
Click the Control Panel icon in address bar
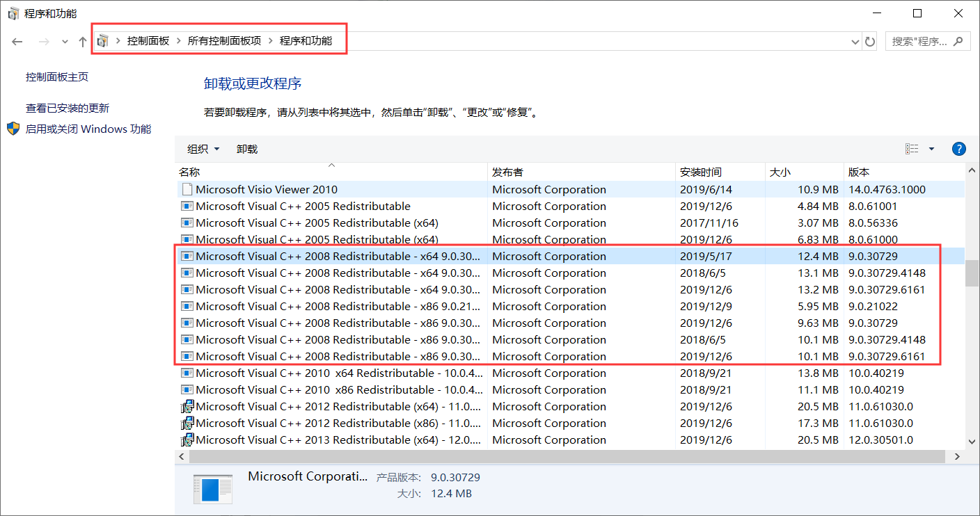[103, 41]
